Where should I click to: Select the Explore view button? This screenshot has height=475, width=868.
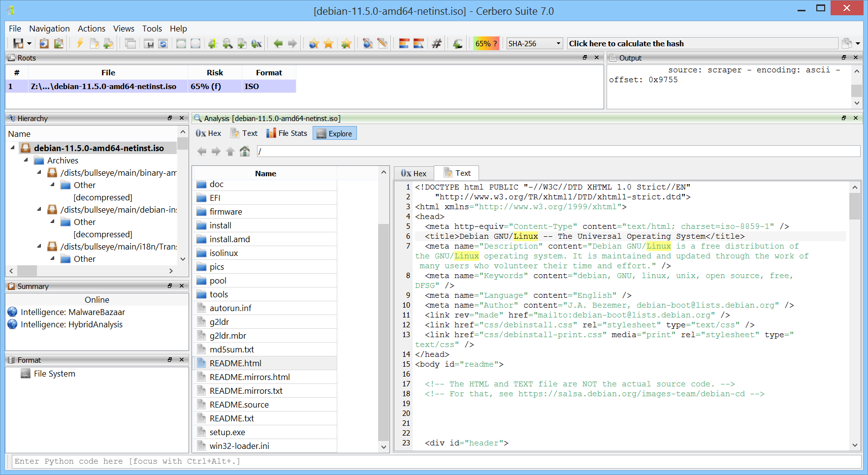pos(335,133)
